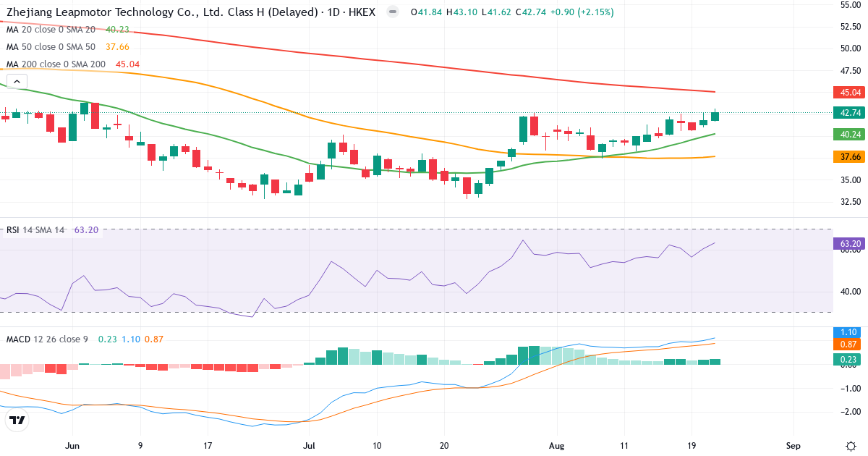Click the Zhejiang Leapmotor symbol title
Screen dimensions: 868x456
tap(190, 12)
